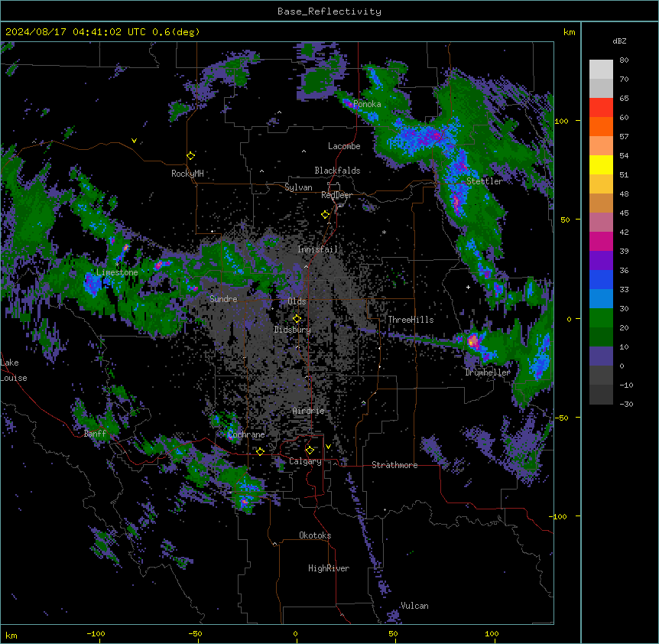Select the yellow diamond marker southeast of Cochrane
The image size is (659, 644).
[260, 451]
